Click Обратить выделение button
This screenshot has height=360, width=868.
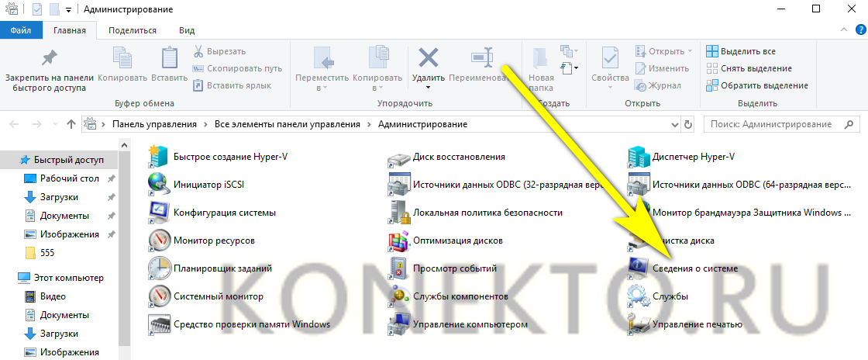click(756, 86)
